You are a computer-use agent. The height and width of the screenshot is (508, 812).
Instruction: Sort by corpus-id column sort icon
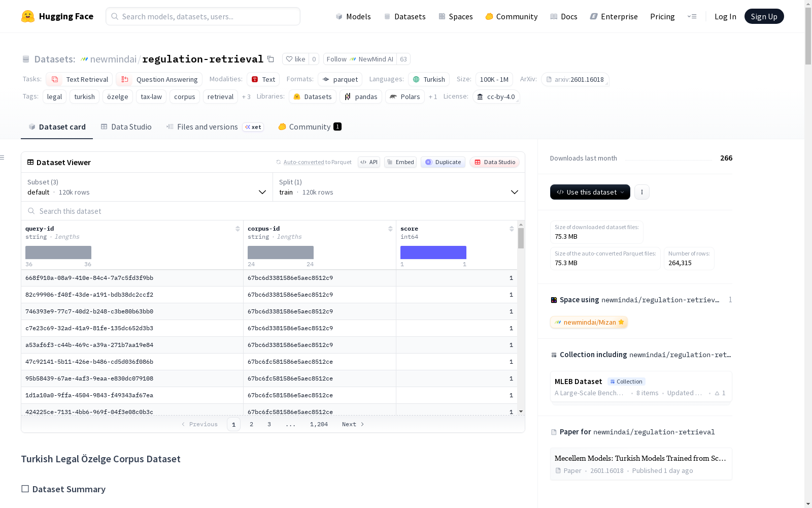(390, 229)
